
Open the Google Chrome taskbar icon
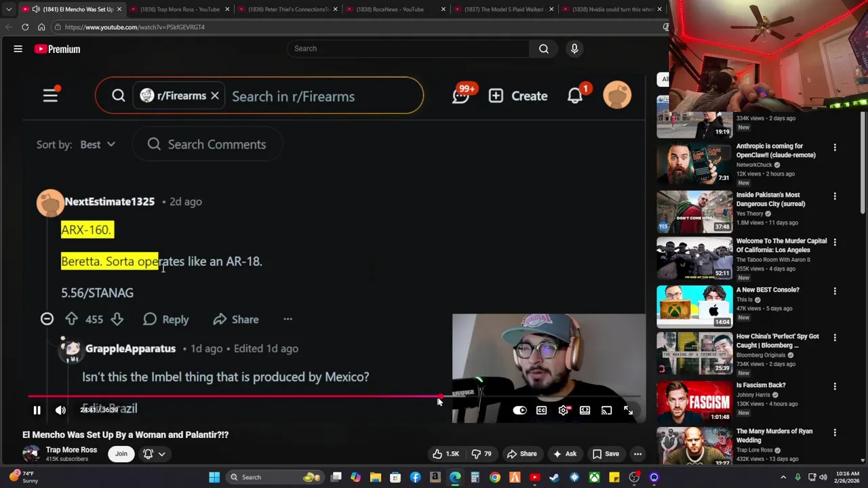[x=495, y=477]
